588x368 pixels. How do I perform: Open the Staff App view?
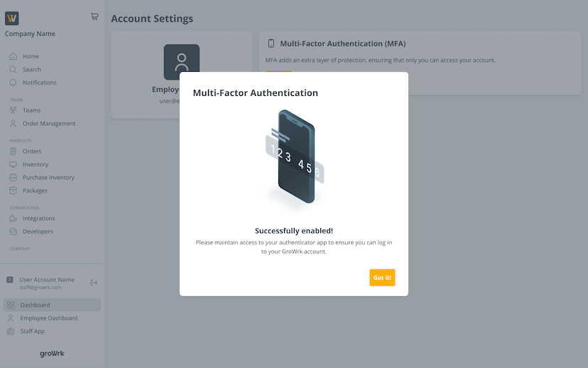coord(32,331)
